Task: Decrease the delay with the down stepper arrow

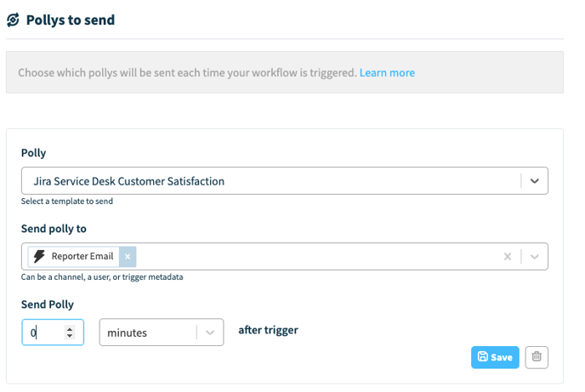Action: (70, 337)
